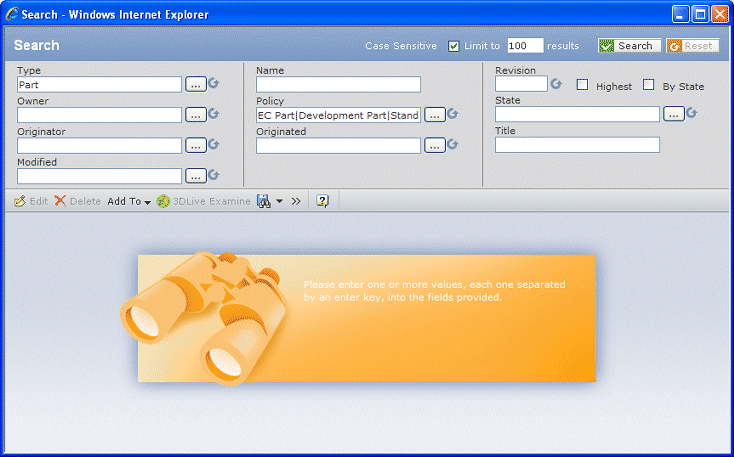Clear the Type field with its reset icon
Viewport: 734px width, 457px height.
click(213, 83)
